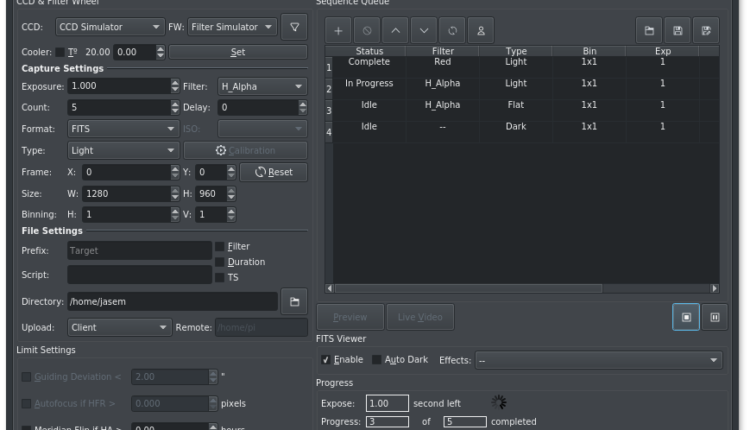Add a new job to the sequence queue
The height and width of the screenshot is (430, 750).
point(337,31)
